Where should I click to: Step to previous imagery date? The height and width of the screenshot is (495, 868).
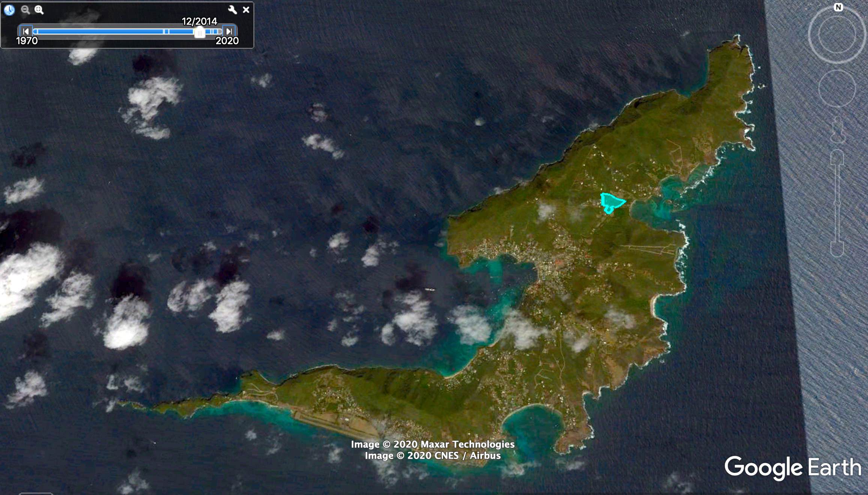[26, 31]
